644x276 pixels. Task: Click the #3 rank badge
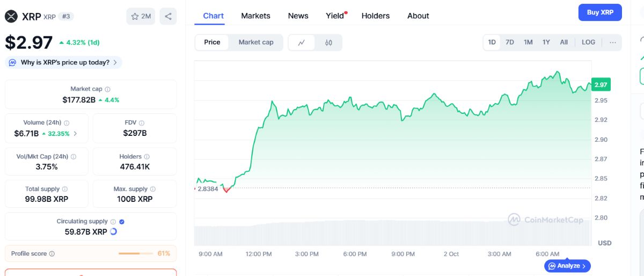point(66,16)
